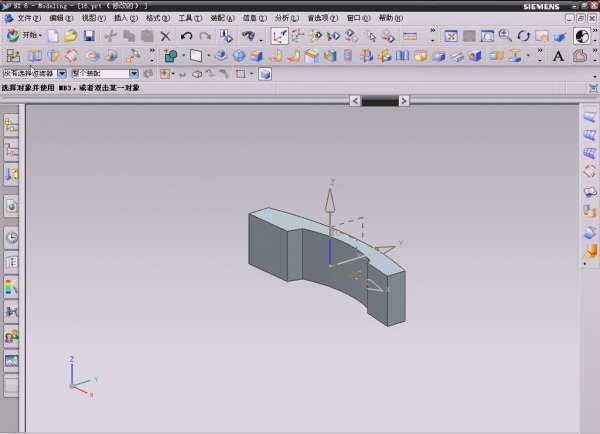Click the Delete X icon

(x=166, y=36)
